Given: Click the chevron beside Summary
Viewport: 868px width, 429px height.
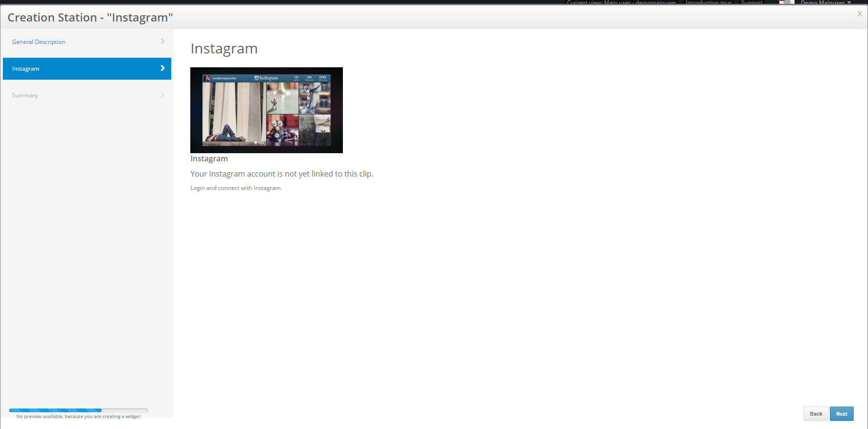Looking at the screenshot, I should [x=163, y=95].
